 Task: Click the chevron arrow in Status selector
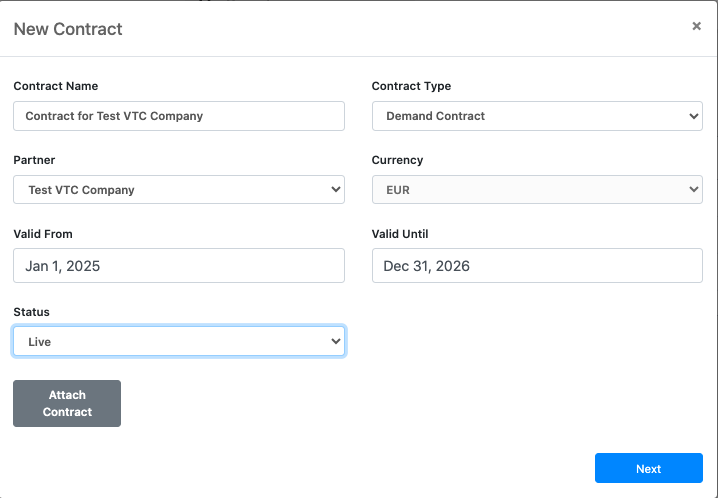tap(336, 341)
